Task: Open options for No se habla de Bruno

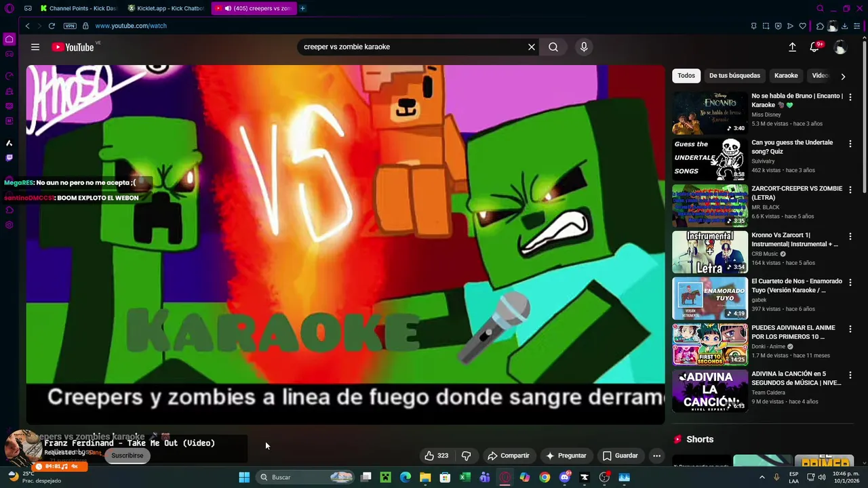Action: pyautogui.click(x=850, y=97)
